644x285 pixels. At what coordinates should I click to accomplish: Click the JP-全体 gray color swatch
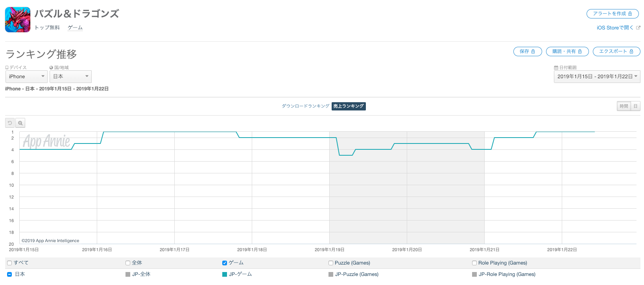point(128,274)
